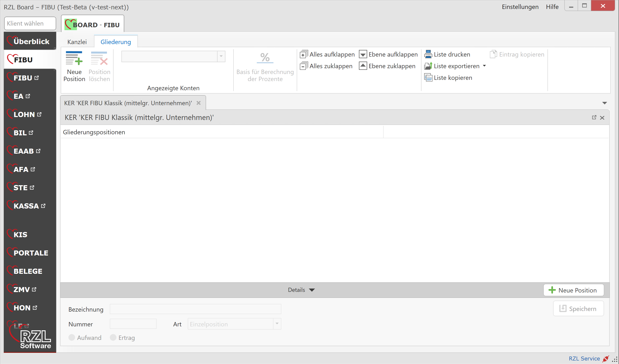
Task: Open the Einstellungen menu
Action: click(520, 7)
